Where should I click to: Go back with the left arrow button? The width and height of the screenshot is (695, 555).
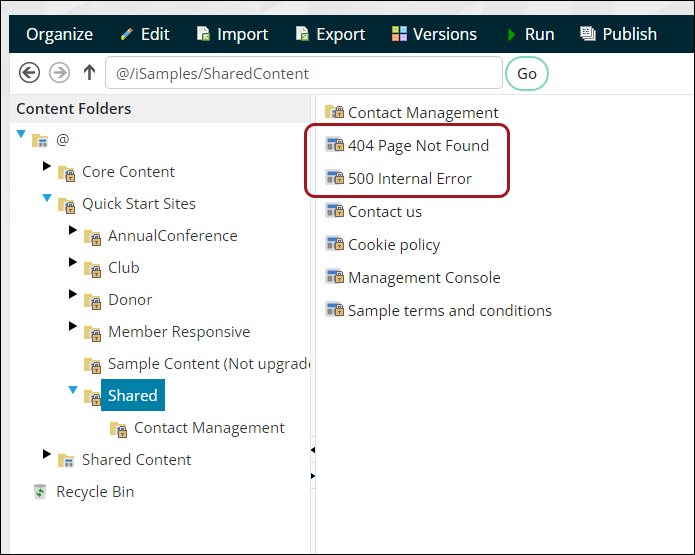point(29,72)
